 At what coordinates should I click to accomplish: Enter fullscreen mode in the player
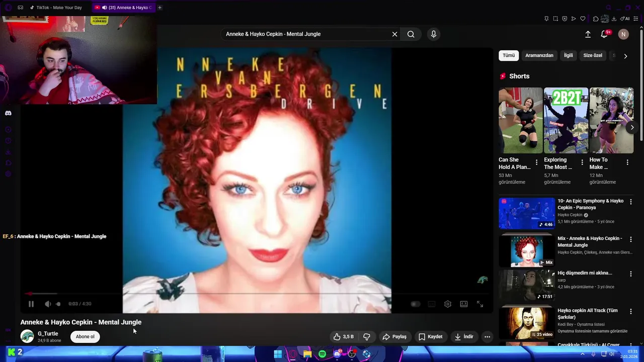point(480,304)
